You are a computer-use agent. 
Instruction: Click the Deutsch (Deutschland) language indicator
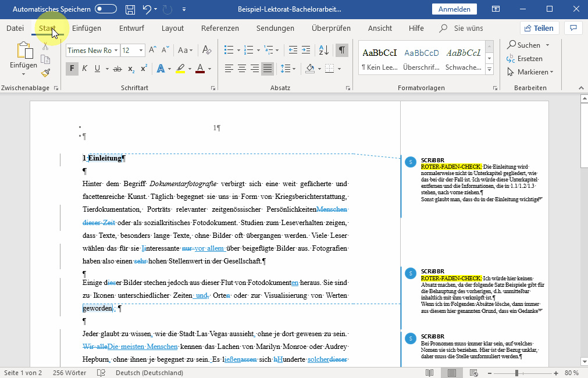pyautogui.click(x=149, y=373)
